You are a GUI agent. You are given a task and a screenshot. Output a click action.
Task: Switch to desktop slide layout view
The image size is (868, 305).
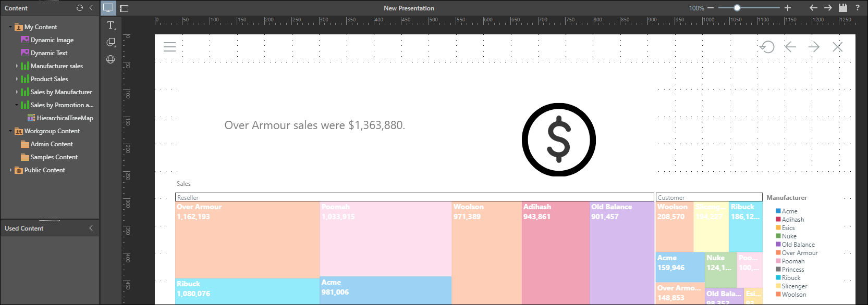(108, 8)
